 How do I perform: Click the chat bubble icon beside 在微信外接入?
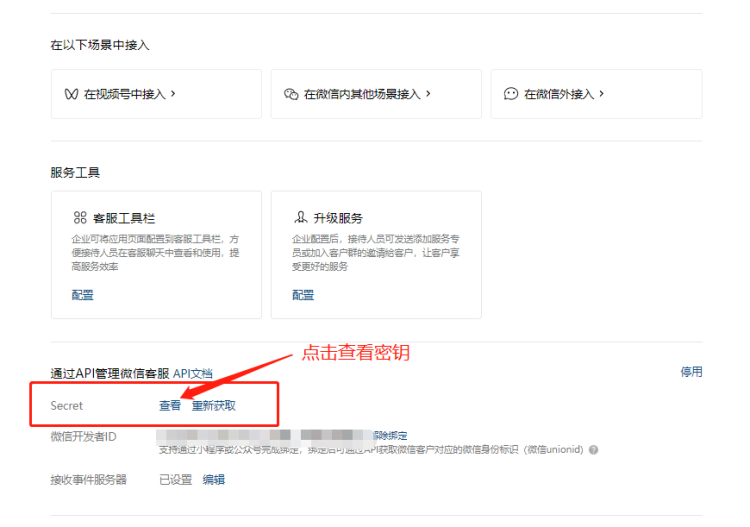point(511,94)
